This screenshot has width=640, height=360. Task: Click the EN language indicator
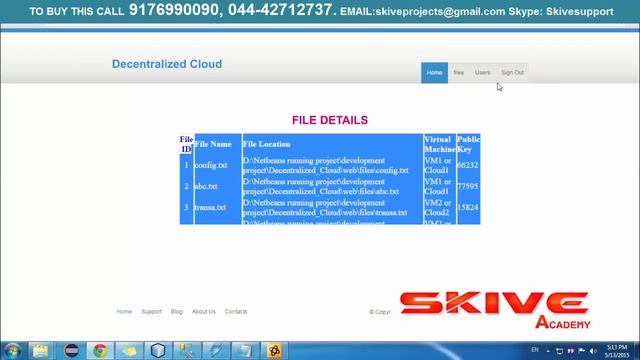tap(535, 350)
